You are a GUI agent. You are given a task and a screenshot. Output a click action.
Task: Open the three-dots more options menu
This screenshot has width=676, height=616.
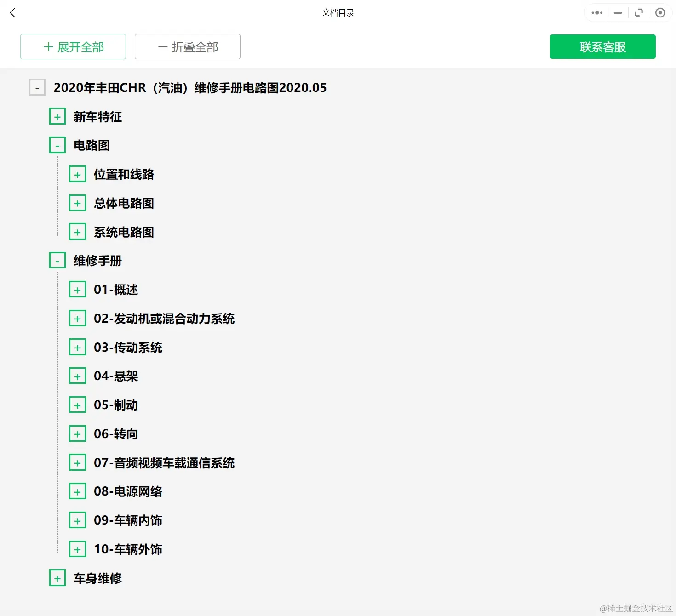tap(596, 12)
